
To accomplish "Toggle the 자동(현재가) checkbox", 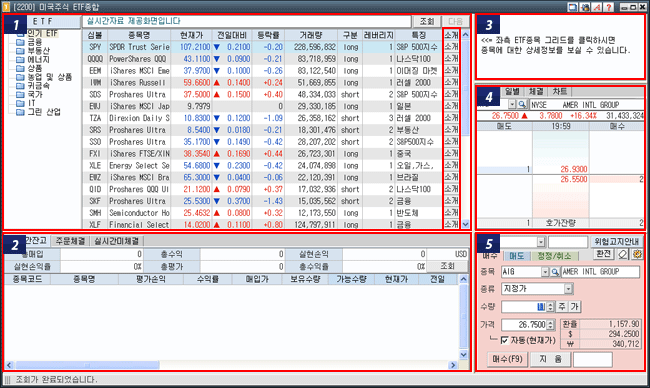I will (504, 340).
